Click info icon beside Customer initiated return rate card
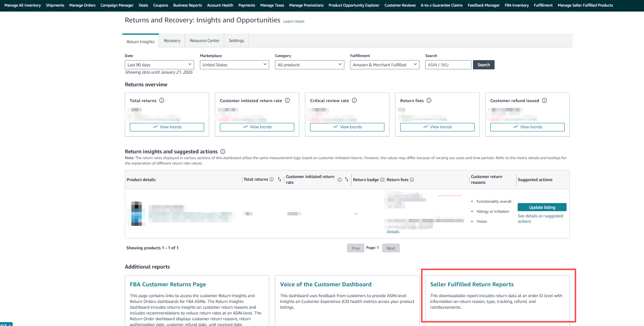 [x=287, y=101]
